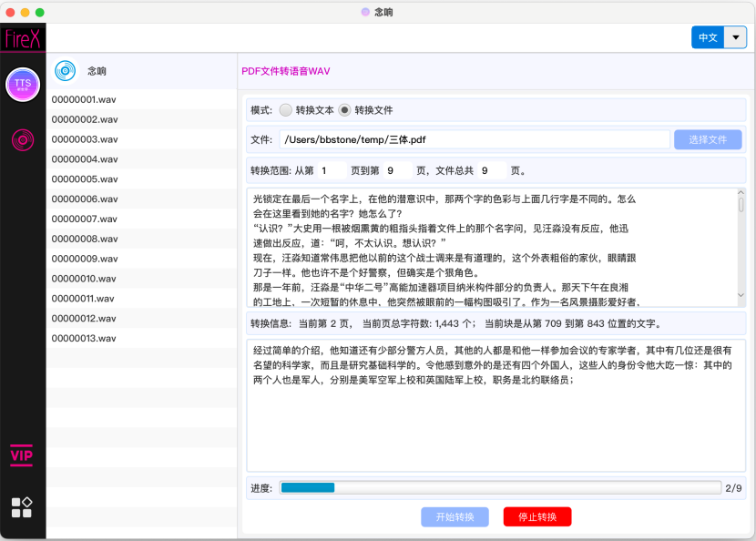756x541 pixels.
Task: Click the 转换信息 status line
Action: tap(496, 323)
